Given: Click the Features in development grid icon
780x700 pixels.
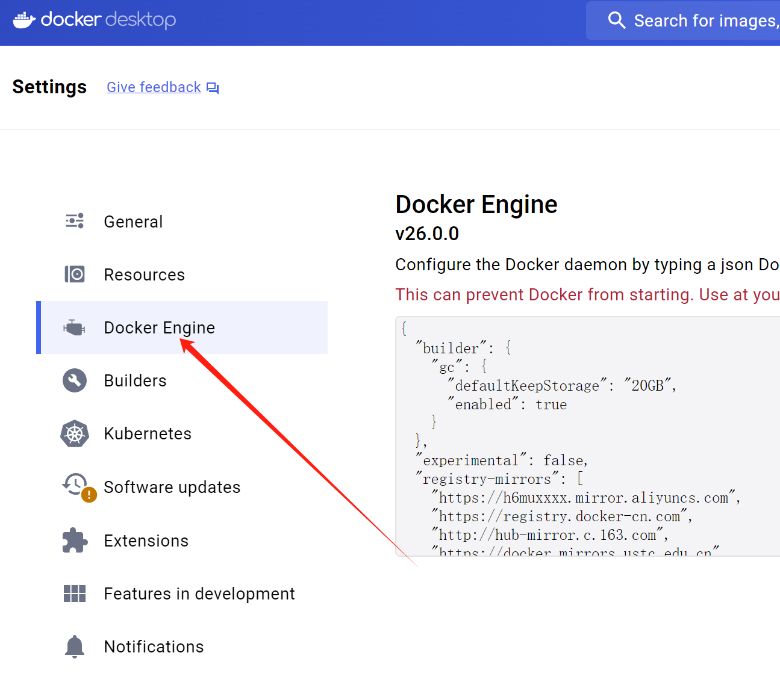Looking at the screenshot, I should coord(75,593).
